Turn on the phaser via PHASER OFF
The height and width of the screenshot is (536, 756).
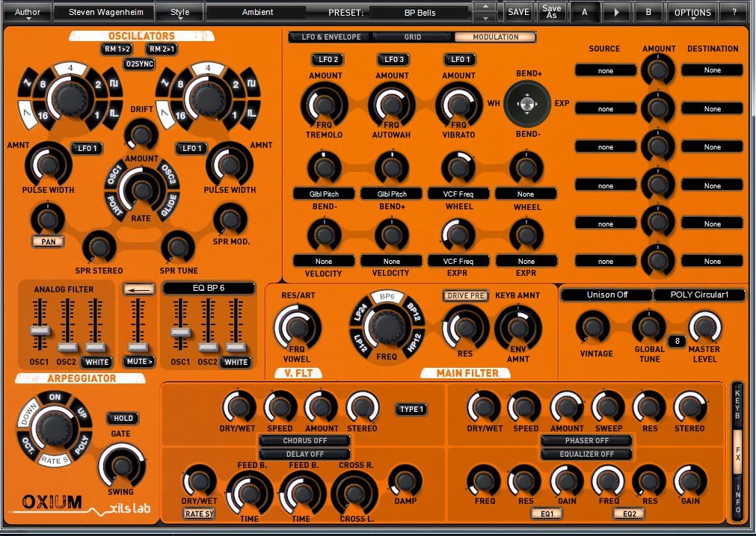[587, 440]
